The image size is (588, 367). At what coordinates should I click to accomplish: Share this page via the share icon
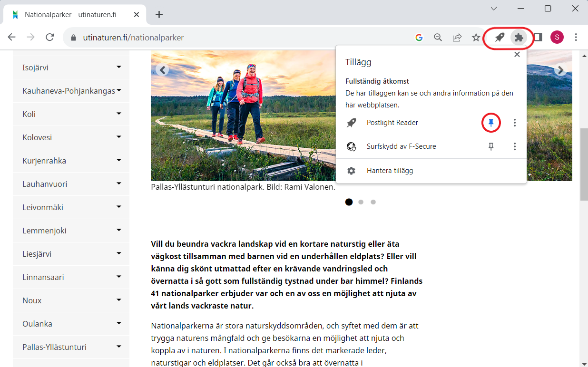[457, 38]
